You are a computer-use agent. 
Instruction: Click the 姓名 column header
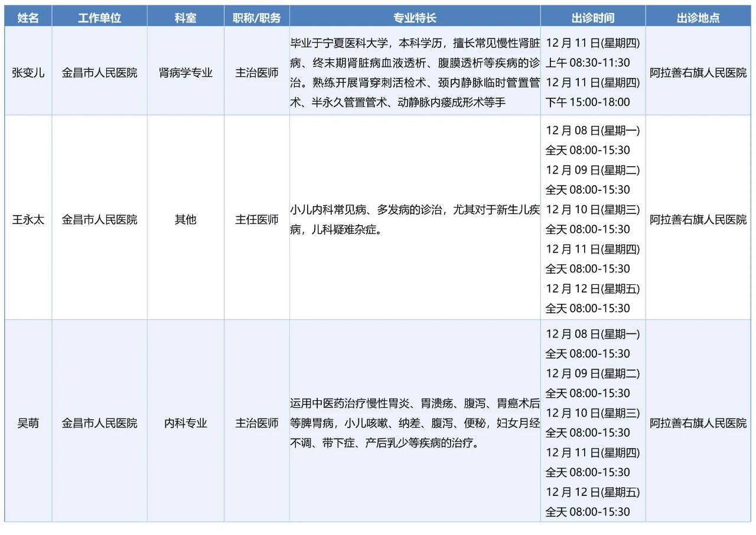pyautogui.click(x=28, y=18)
